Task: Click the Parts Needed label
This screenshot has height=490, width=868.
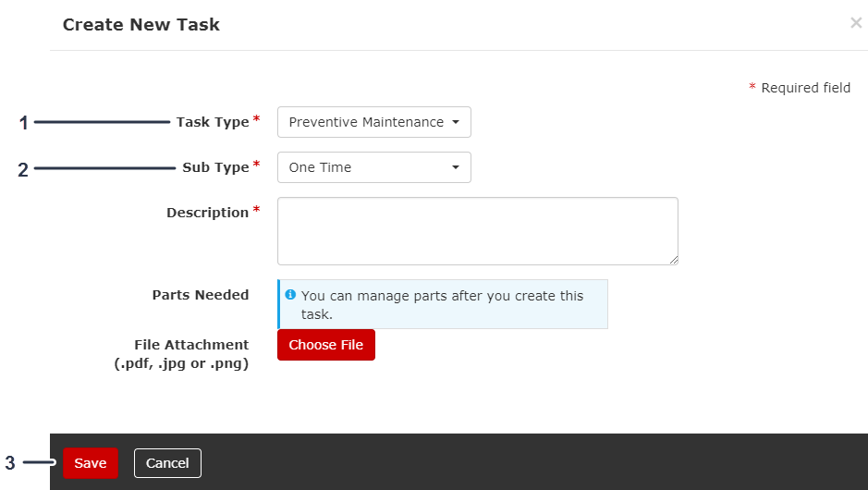Action: tap(201, 295)
